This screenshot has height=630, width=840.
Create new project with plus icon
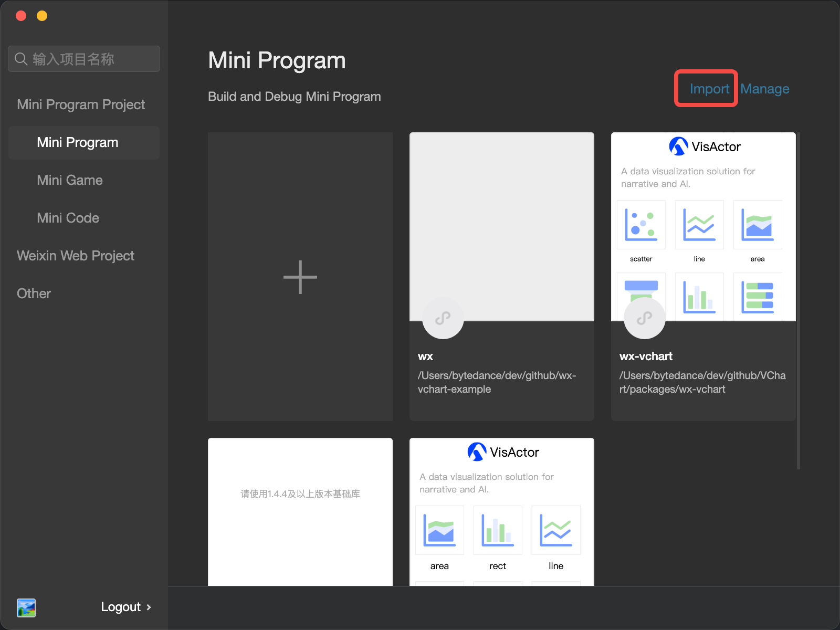300,277
